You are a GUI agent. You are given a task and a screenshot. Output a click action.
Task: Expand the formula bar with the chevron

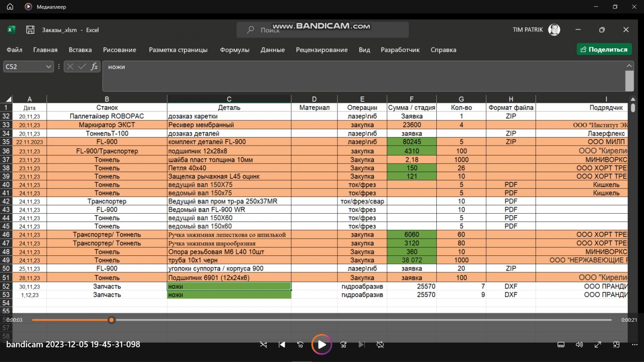coord(630,66)
